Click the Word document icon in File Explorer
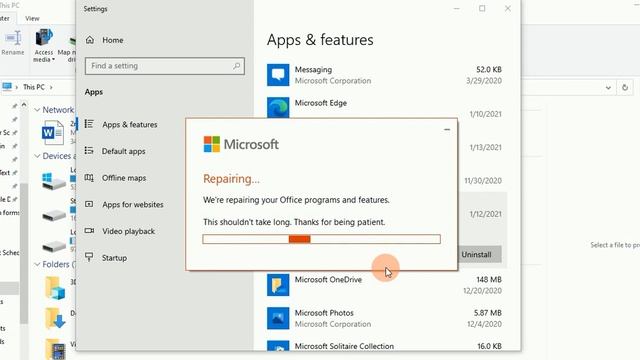640x360 pixels. [53, 132]
